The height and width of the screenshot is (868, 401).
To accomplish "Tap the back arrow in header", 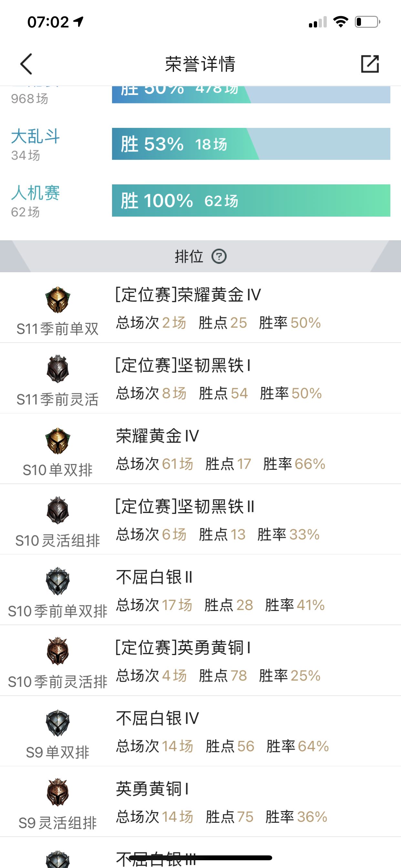I will 26,64.
